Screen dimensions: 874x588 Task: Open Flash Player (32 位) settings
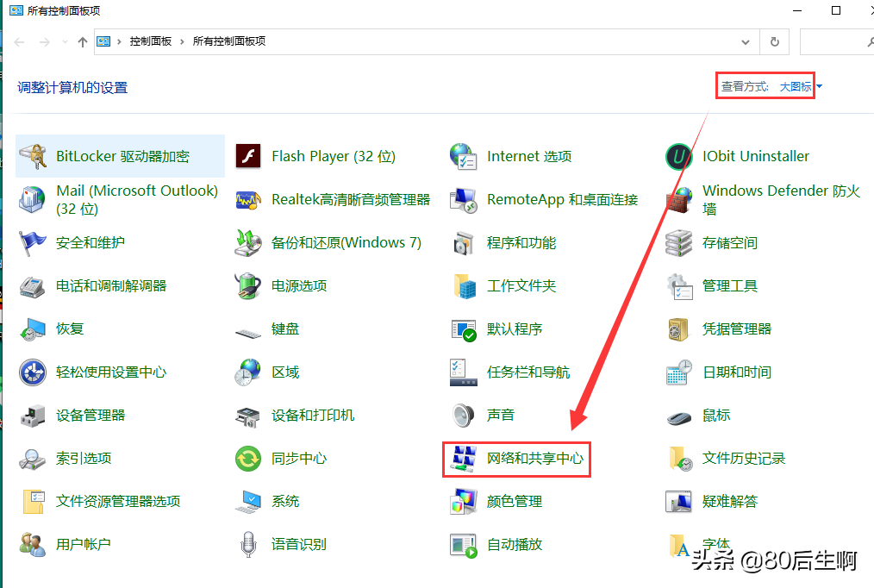click(x=335, y=156)
